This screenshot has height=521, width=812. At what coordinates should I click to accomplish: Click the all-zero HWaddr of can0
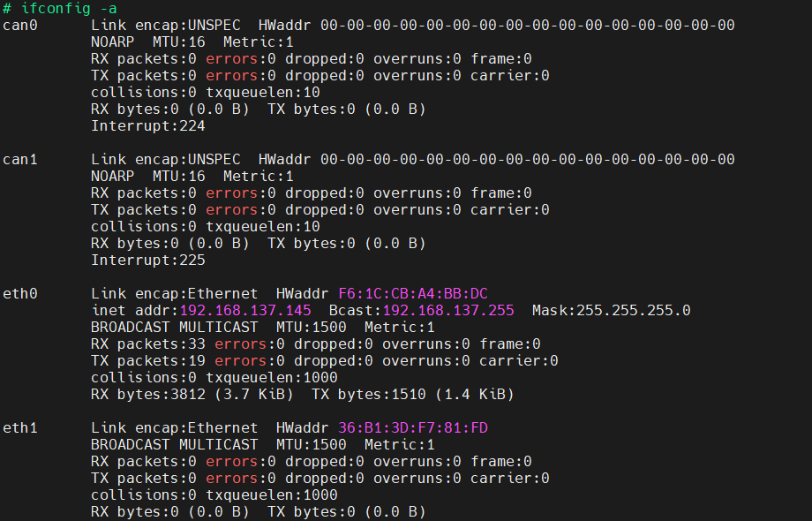(x=527, y=25)
